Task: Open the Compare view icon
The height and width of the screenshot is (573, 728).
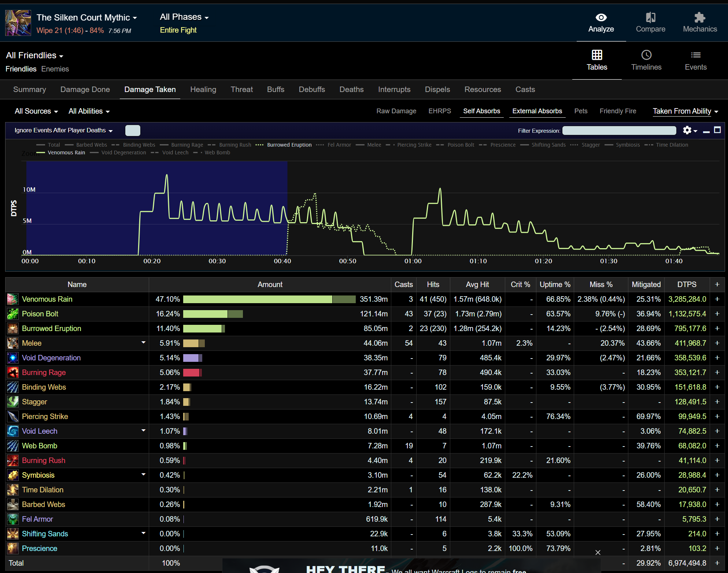Action: (650, 18)
